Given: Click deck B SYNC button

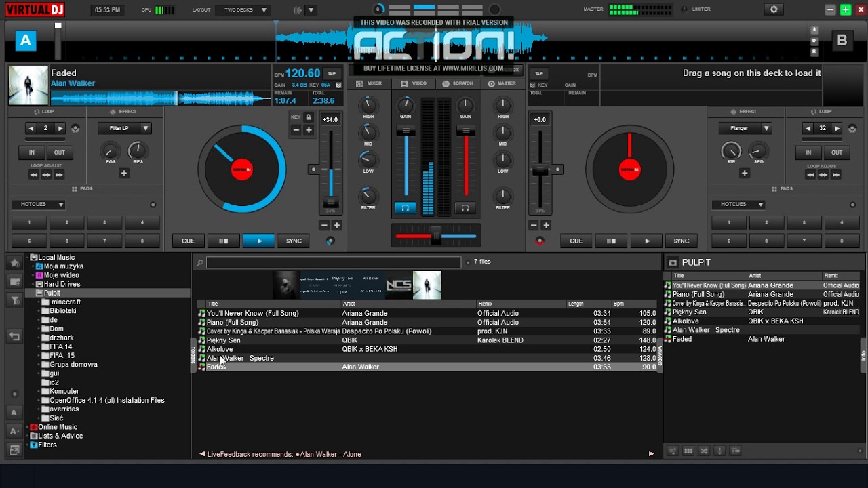Looking at the screenshot, I should coord(682,241).
